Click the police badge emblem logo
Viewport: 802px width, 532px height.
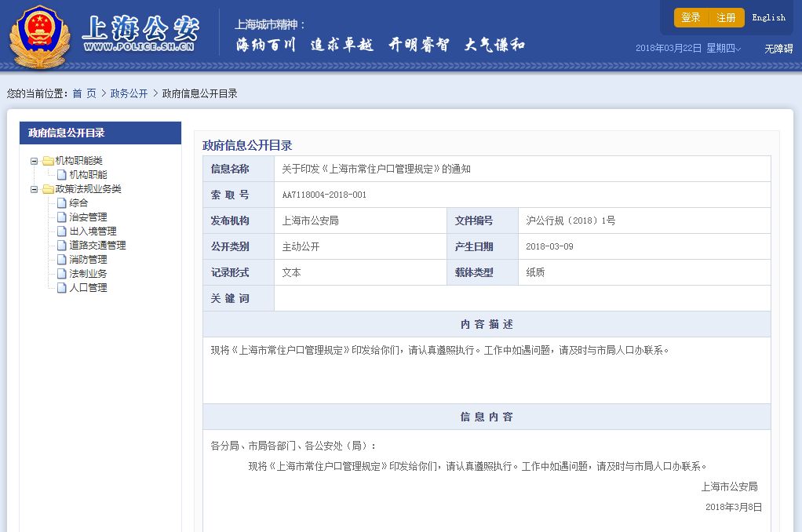click(39, 36)
